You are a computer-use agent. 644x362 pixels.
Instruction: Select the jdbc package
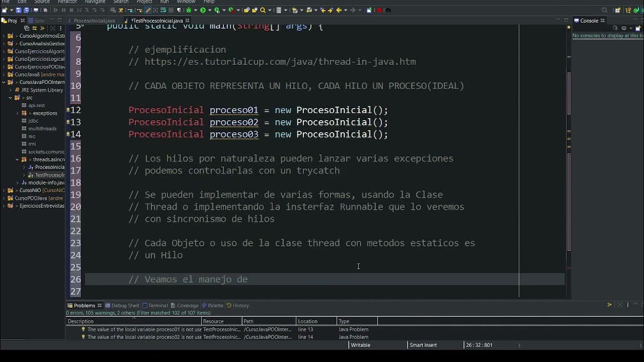pos(33,121)
